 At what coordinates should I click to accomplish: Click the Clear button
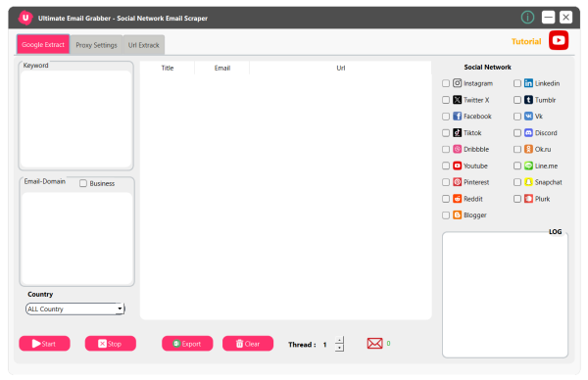(248, 344)
